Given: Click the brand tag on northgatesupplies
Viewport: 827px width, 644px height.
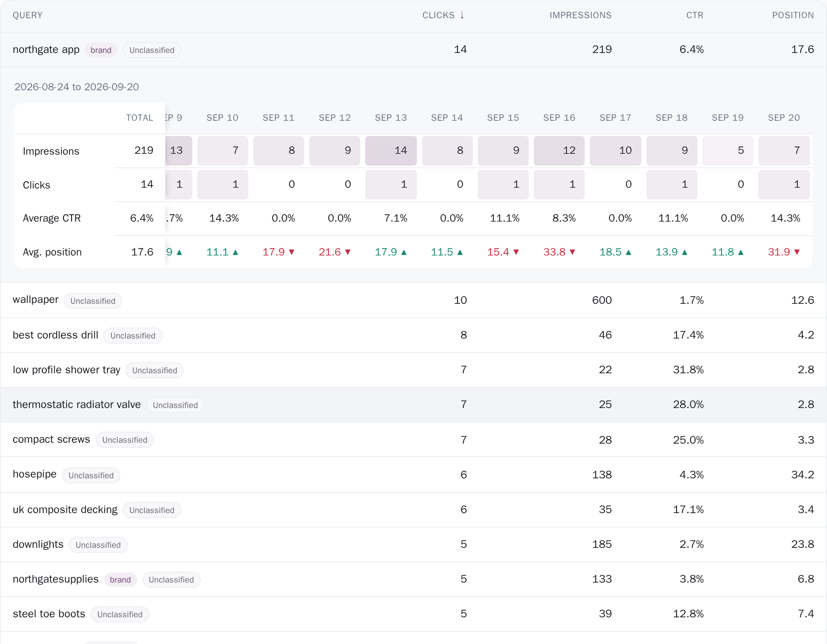Looking at the screenshot, I should tap(120, 580).
